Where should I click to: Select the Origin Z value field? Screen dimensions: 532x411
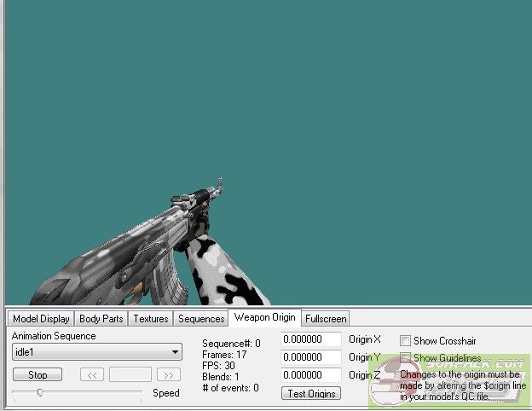311,375
